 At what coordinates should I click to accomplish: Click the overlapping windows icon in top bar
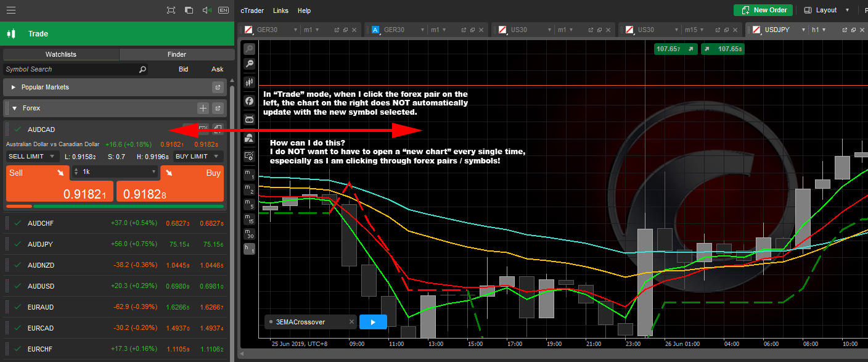click(189, 10)
